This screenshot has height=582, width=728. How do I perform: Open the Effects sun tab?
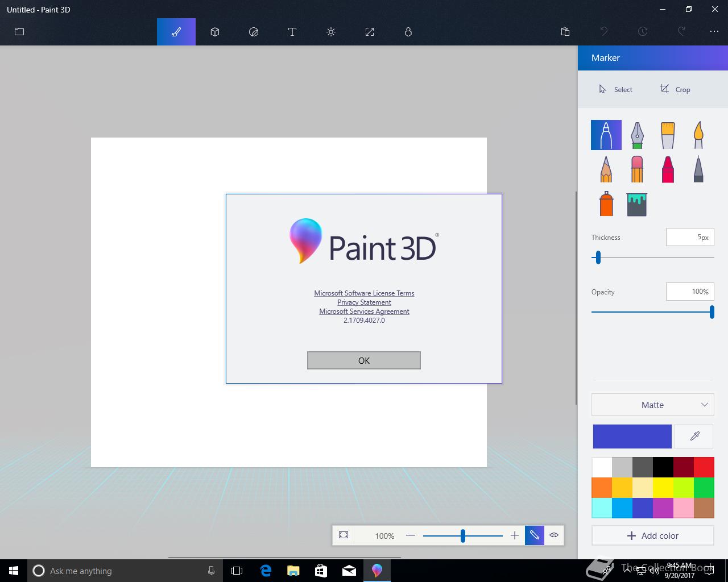pos(331,32)
